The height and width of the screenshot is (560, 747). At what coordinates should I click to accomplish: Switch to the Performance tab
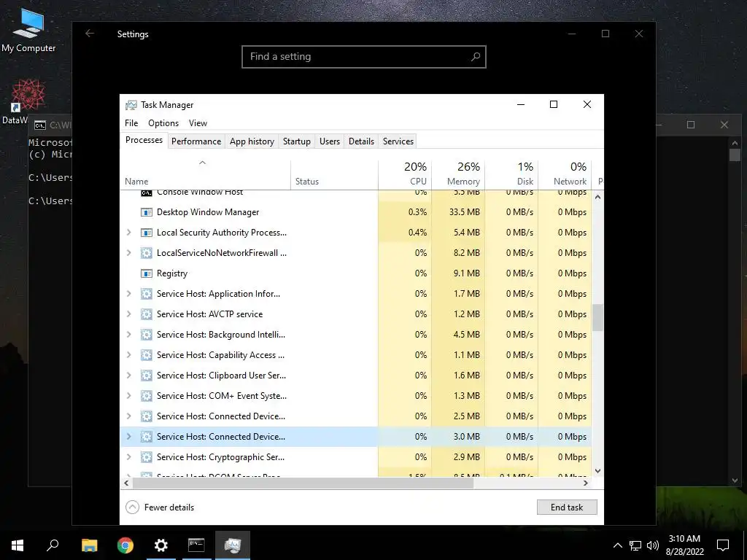(x=196, y=141)
